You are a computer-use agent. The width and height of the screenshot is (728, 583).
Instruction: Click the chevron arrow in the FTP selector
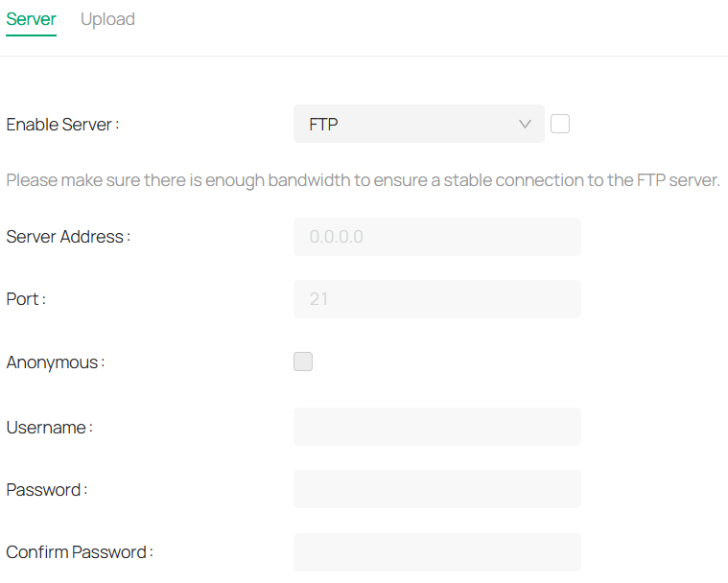(x=525, y=124)
